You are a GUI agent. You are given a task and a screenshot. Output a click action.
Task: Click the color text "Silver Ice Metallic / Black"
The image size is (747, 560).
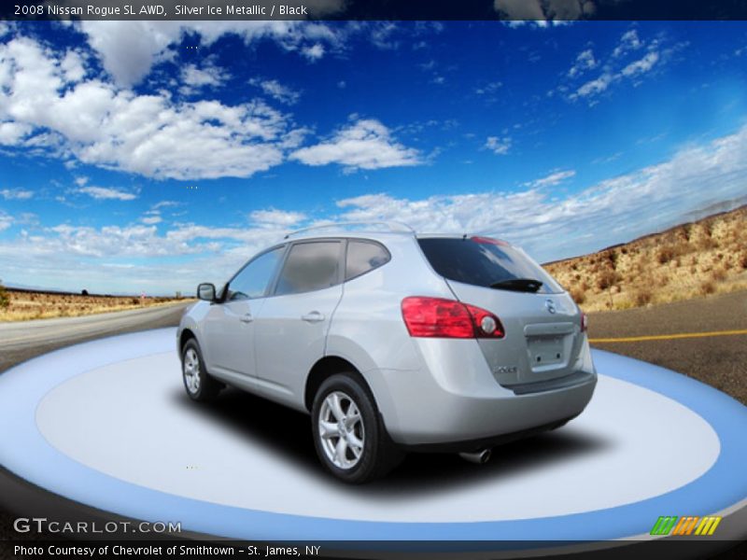[241, 10]
